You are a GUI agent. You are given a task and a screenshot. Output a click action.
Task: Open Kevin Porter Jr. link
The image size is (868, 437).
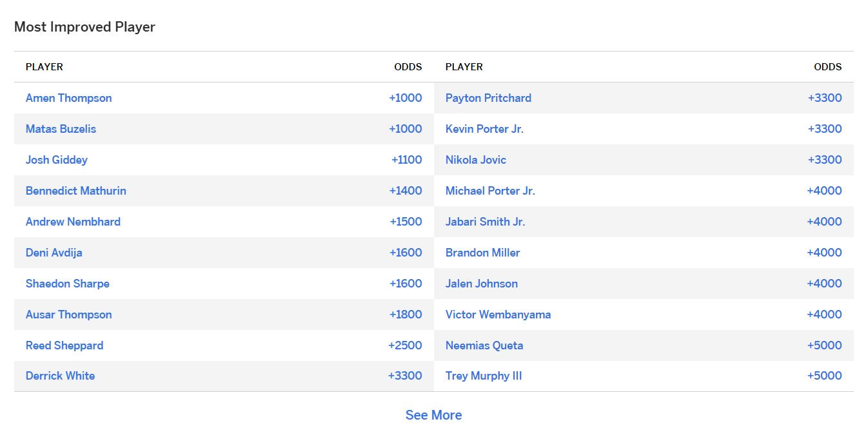(x=484, y=129)
